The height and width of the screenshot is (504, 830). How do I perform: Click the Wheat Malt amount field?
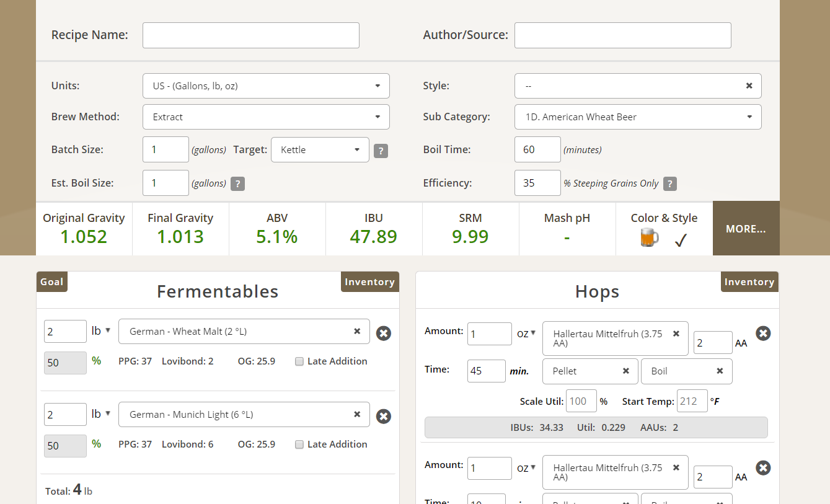point(65,332)
